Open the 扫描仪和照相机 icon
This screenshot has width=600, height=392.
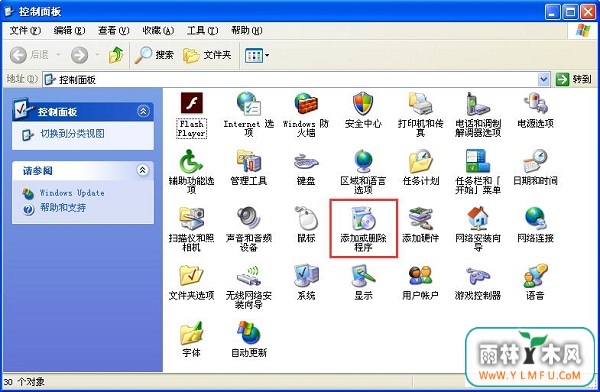(x=191, y=218)
